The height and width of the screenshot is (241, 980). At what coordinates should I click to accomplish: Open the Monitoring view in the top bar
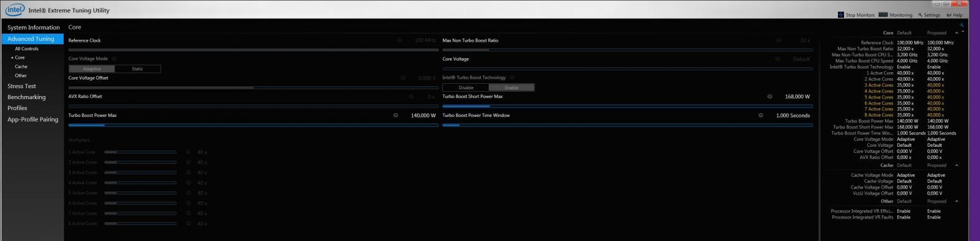[x=895, y=15]
